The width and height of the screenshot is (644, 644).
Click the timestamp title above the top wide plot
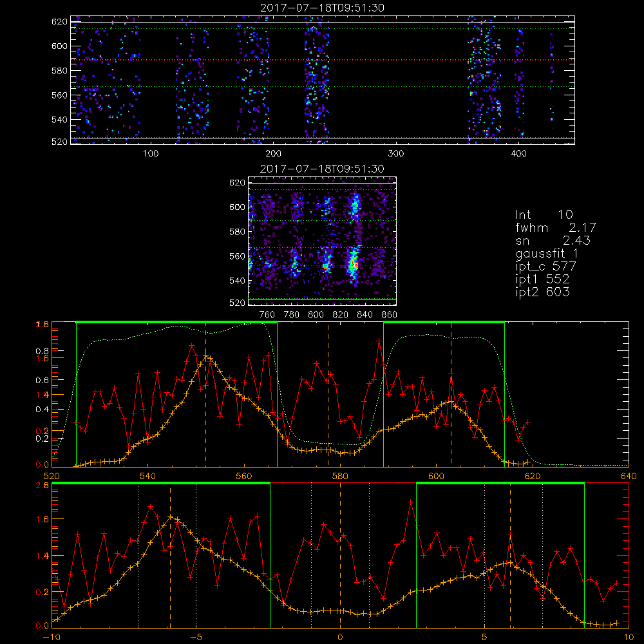click(322, 8)
